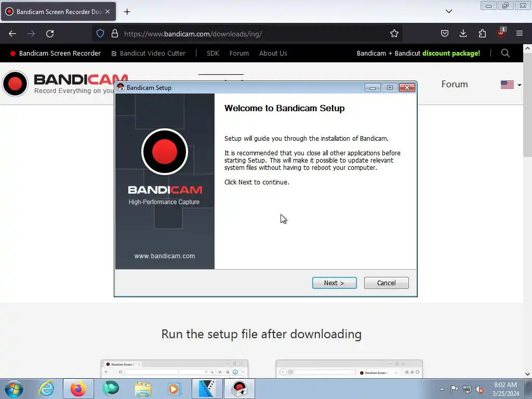Open tracking protection shield icon
The image size is (532, 399).
100,34
